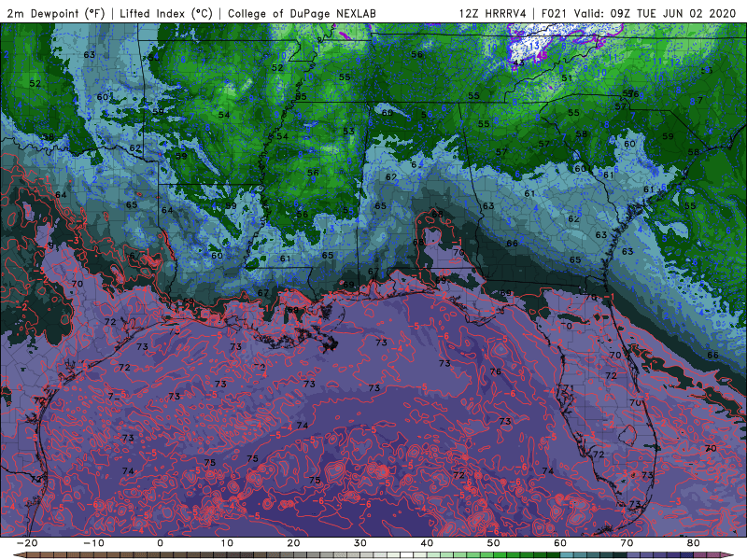Select "College of DuPage NEXLAB" header text
Screen dimensions: 747x560
tap(302, 13)
